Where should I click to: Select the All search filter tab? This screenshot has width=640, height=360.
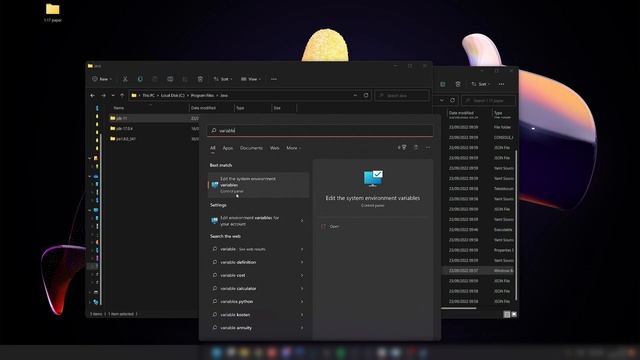[213, 148]
